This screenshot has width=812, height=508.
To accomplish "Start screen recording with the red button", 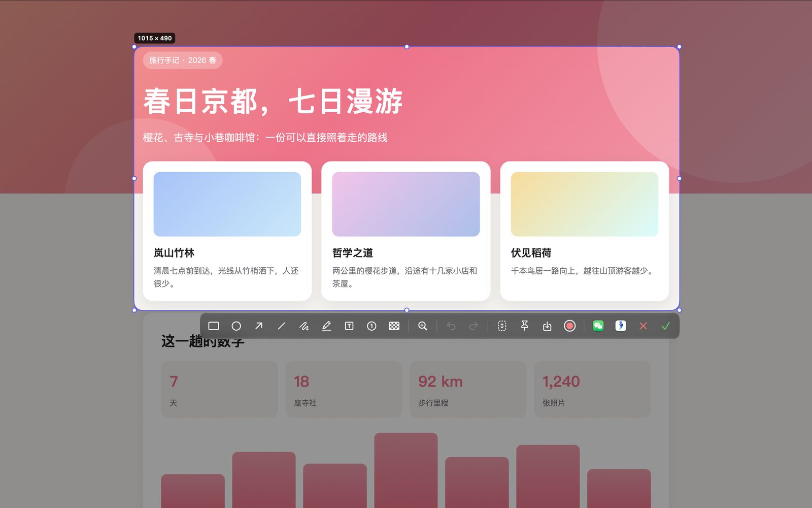I will (x=569, y=326).
